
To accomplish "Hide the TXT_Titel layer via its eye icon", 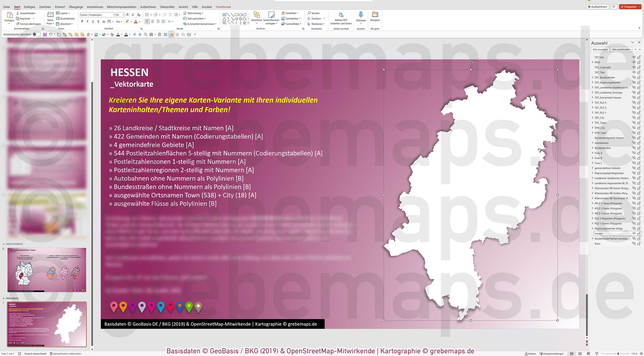I will (x=634, y=72).
